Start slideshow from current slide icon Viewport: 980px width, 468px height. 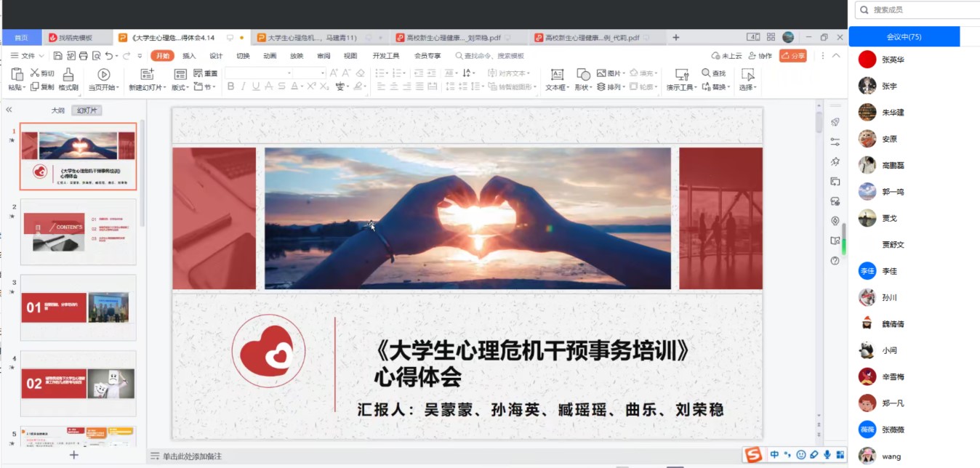103,74
